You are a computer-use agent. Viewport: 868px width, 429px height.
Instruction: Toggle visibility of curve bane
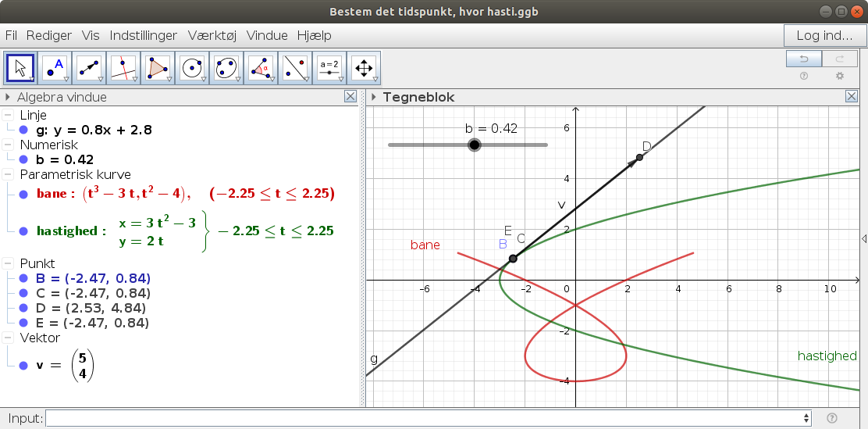[x=23, y=195]
